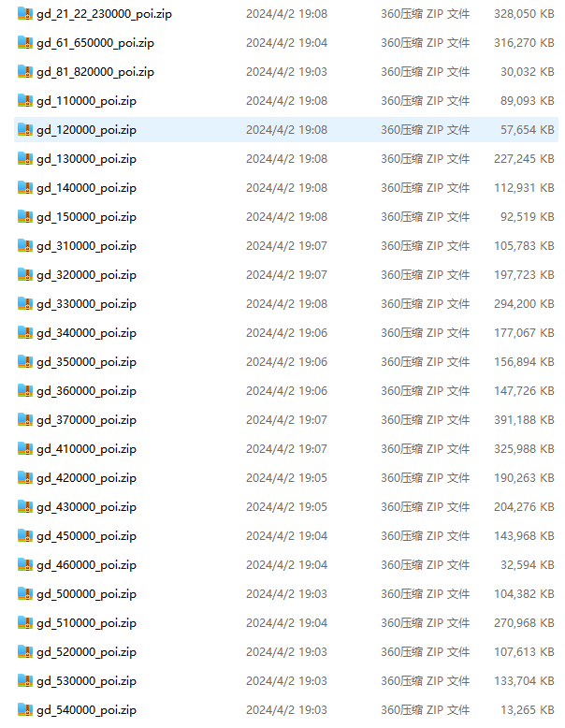565x728 pixels.
Task: Click the zip icon of gd_110000_poi.zip
Action: [x=25, y=100]
